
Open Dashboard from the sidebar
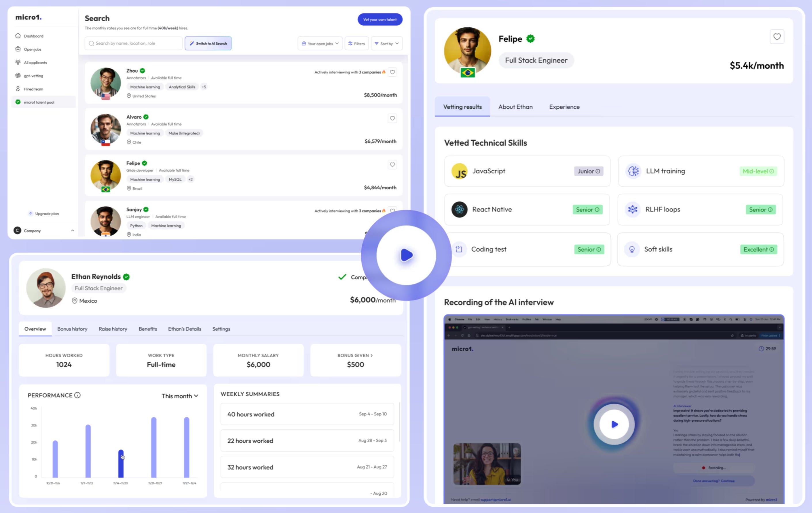point(33,36)
